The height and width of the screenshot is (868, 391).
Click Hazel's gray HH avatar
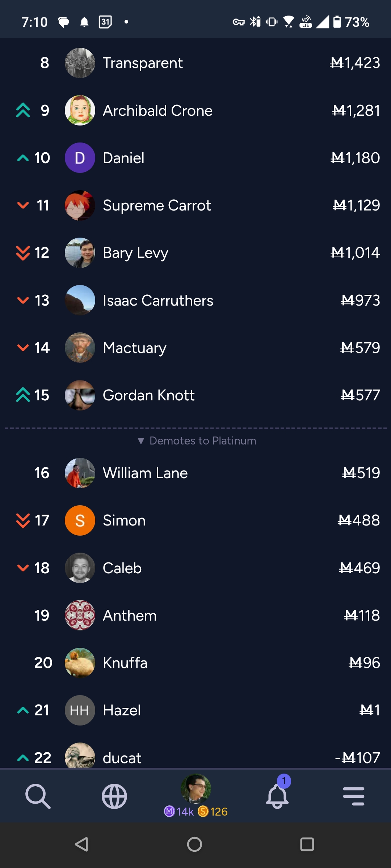tap(80, 710)
